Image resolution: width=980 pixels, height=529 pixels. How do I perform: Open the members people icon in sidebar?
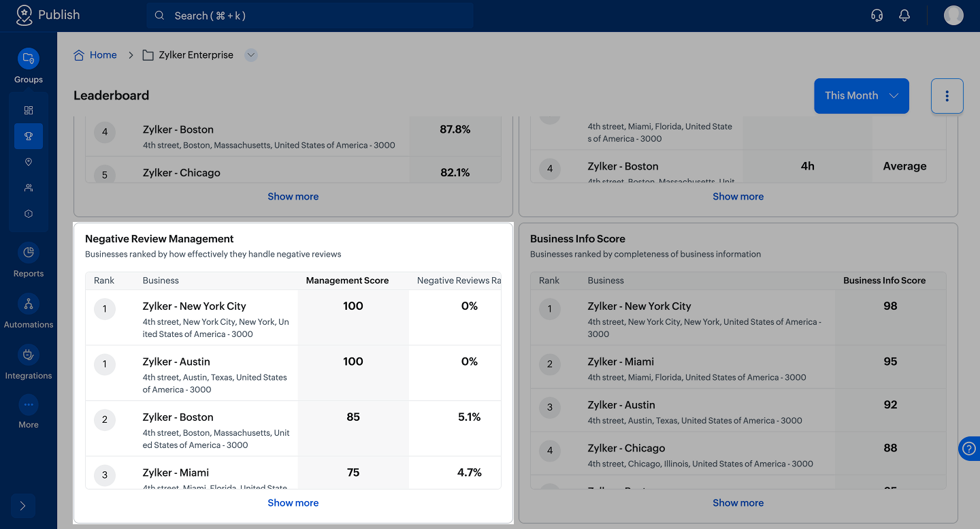29,188
